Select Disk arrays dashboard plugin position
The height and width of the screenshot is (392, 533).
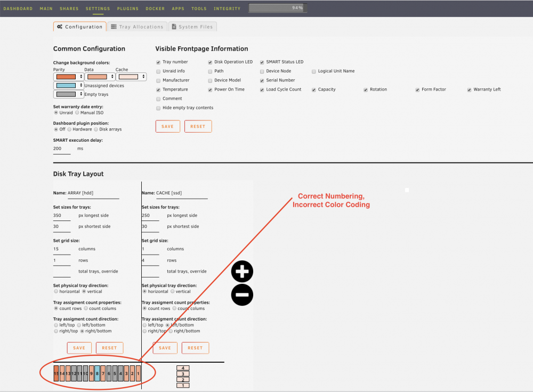96,129
